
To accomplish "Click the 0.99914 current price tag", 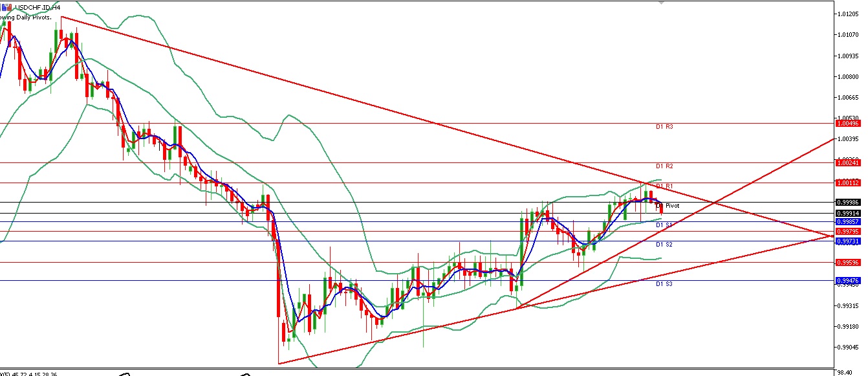I will [847, 213].
